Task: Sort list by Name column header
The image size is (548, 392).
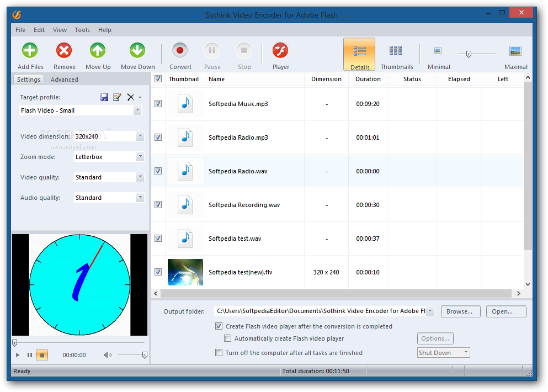Action: pos(254,79)
